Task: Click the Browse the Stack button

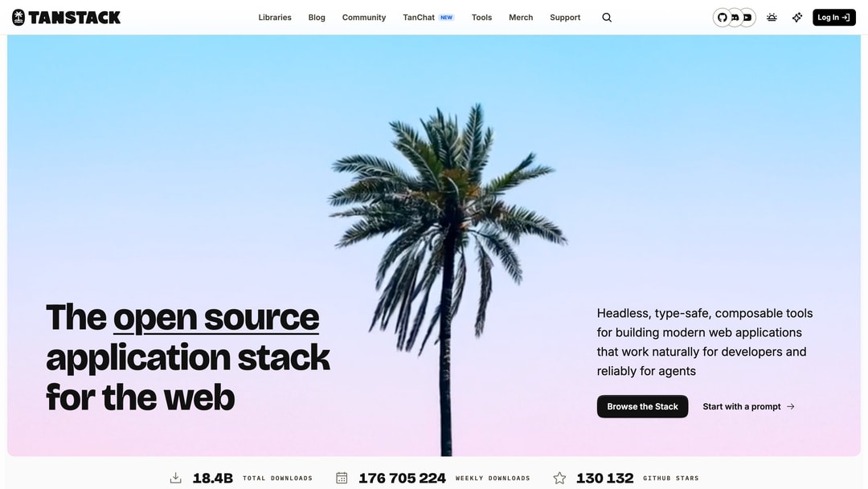Action: 642,406
